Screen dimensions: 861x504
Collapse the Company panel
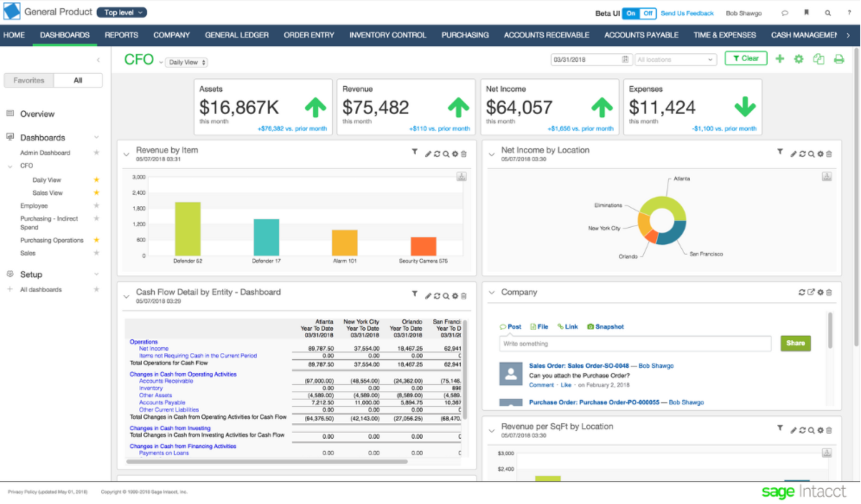(x=491, y=293)
